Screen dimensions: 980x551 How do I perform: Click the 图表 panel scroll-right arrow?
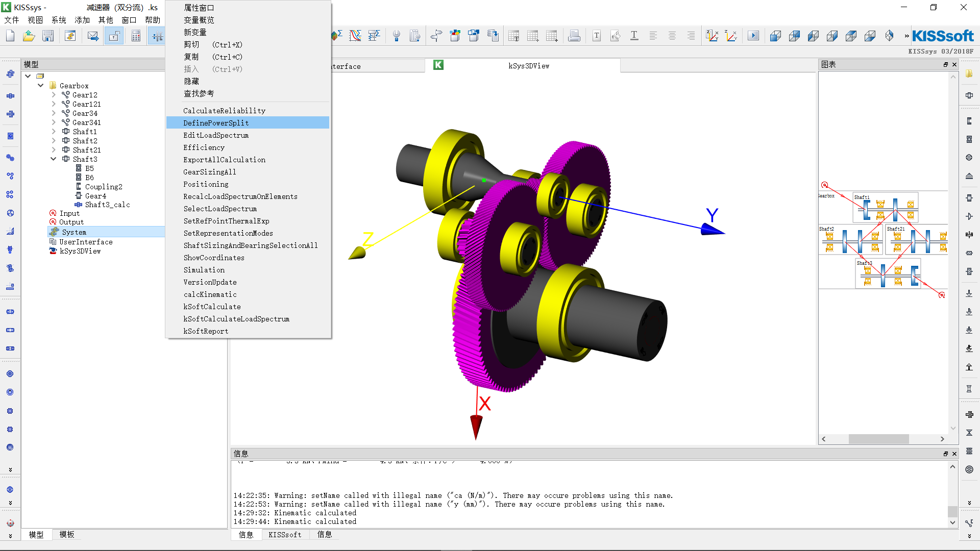pyautogui.click(x=942, y=439)
